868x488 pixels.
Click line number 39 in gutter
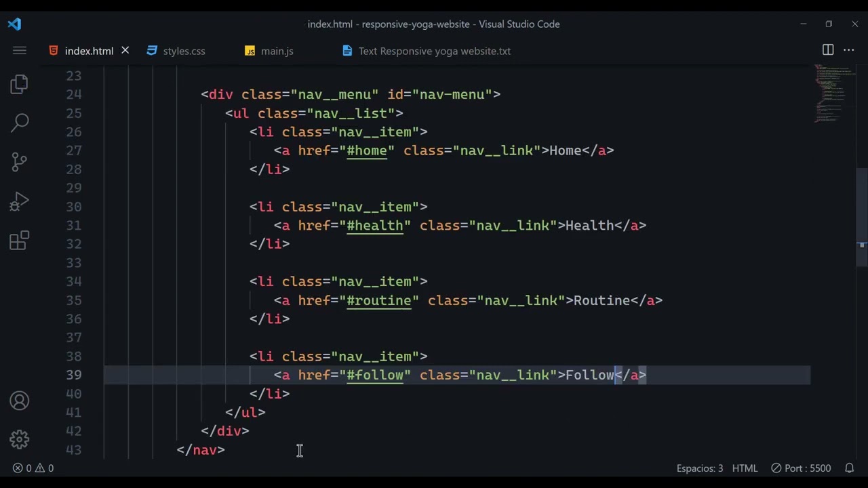[74, 375]
